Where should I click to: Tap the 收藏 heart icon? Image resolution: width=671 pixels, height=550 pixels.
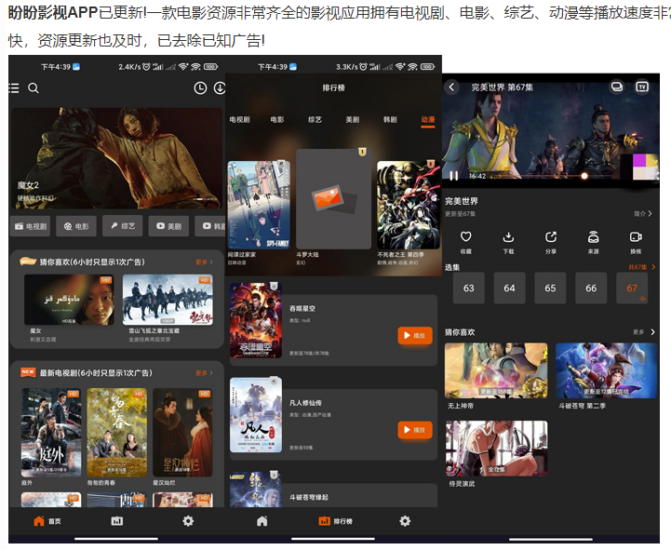tap(466, 237)
